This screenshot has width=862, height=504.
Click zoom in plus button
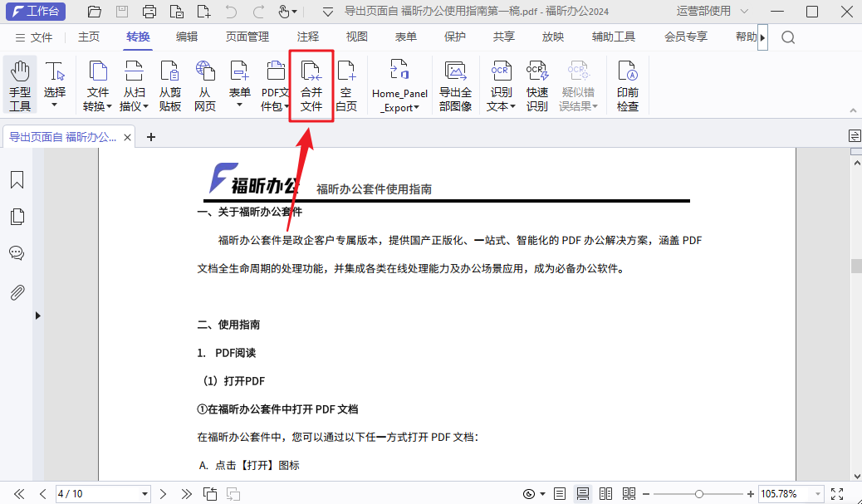tap(751, 494)
